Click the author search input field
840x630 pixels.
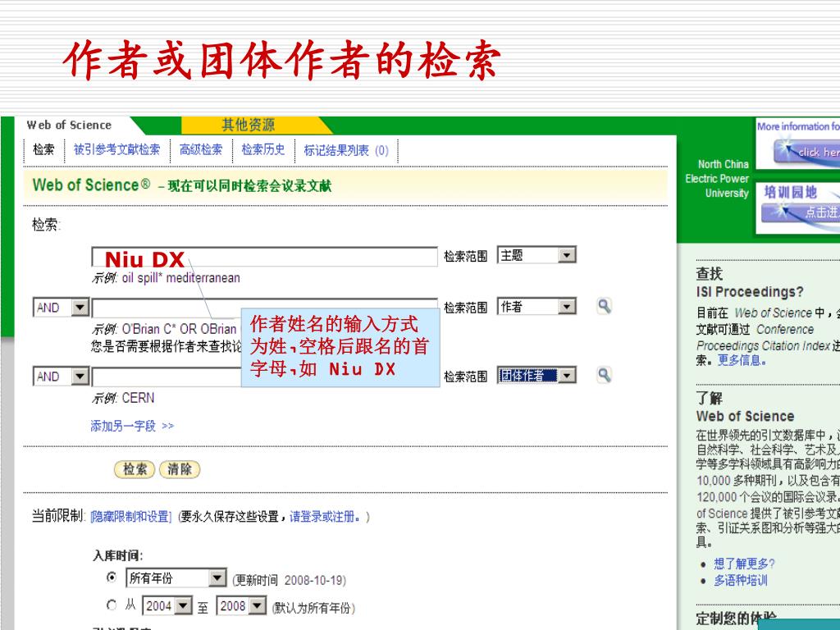pyautogui.click(x=265, y=308)
